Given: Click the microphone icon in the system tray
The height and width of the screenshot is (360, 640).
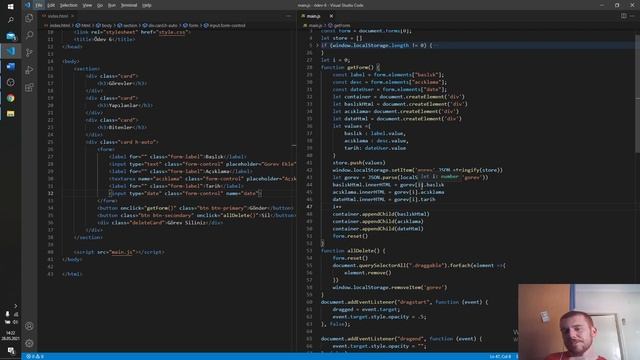Looking at the screenshot, I should [x=7, y=314].
